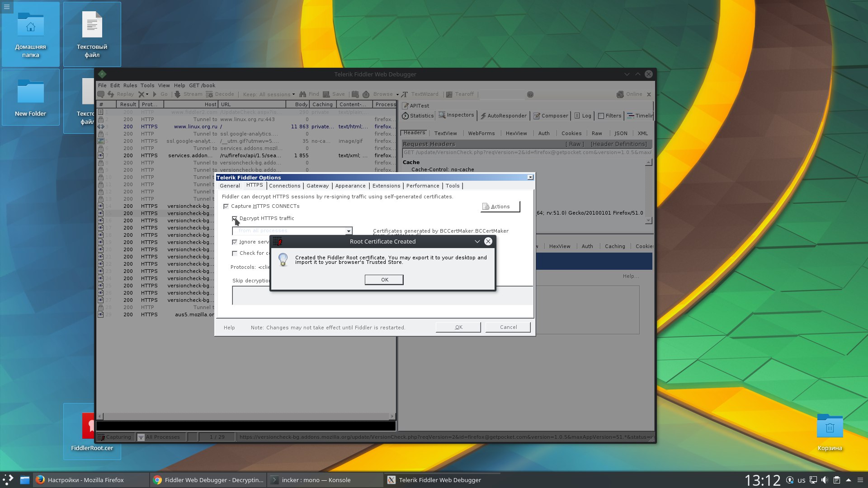This screenshot has width=868, height=488.
Task: Click the TextWizard icon
Action: point(405,94)
